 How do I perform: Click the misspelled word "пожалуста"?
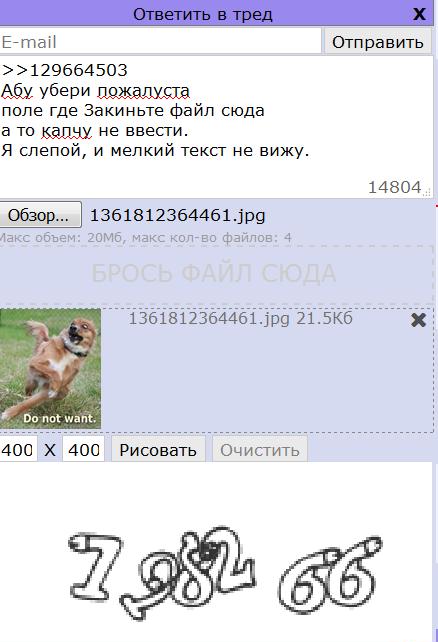143,90
